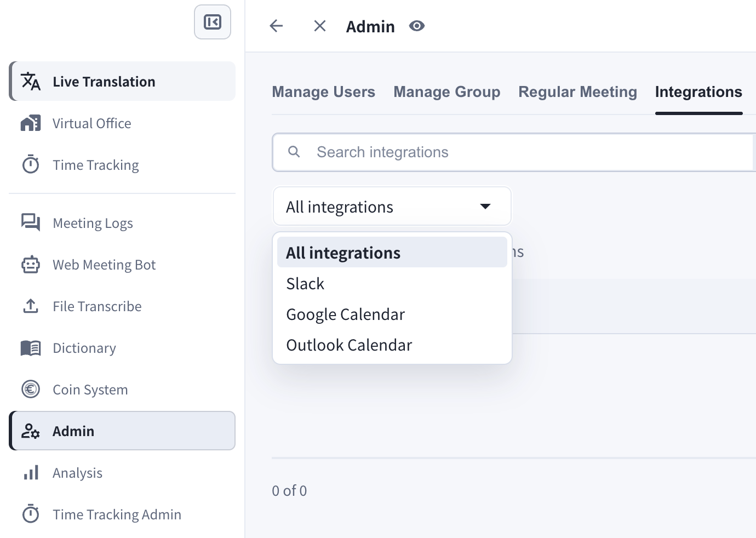Viewport: 756px width, 538px height.
Task: Choose Outlook Calendar in the filter list
Action: pos(392,345)
